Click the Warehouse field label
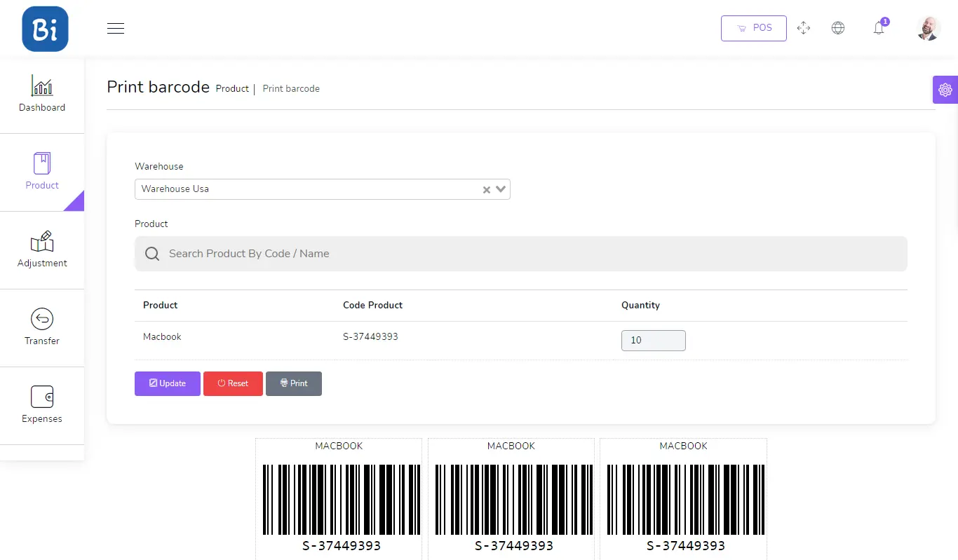 pos(159,167)
